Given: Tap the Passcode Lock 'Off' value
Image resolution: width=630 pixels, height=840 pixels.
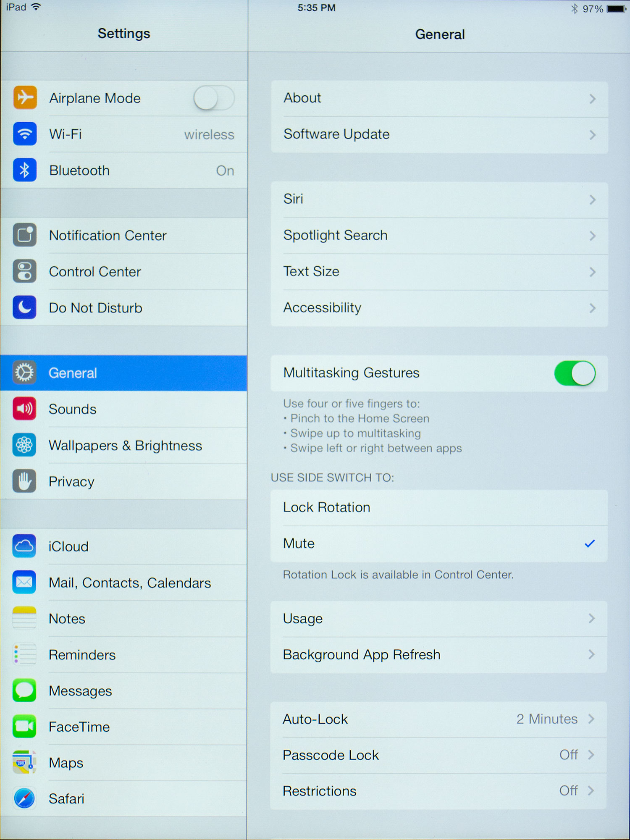Looking at the screenshot, I should click(x=569, y=755).
